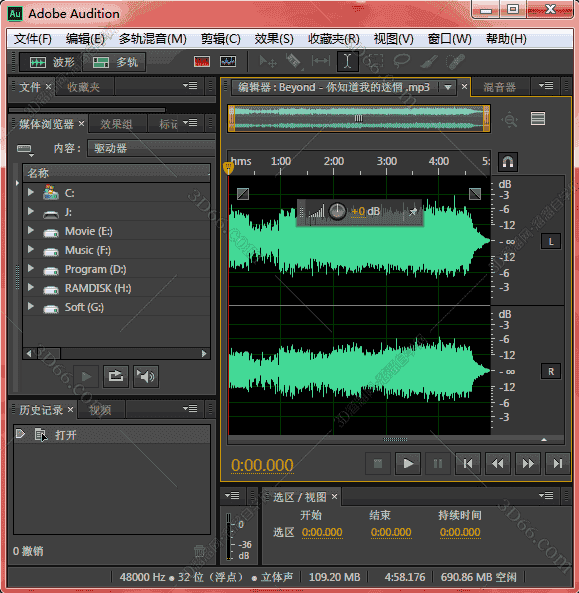Select the Time Selection tool
This screenshot has width=579, height=593.
coord(347,61)
